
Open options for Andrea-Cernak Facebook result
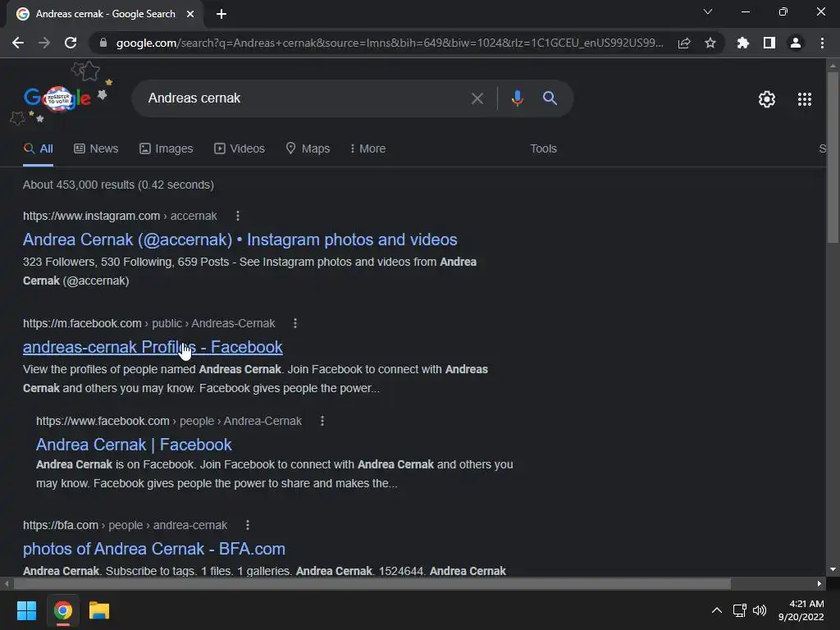pos(322,421)
